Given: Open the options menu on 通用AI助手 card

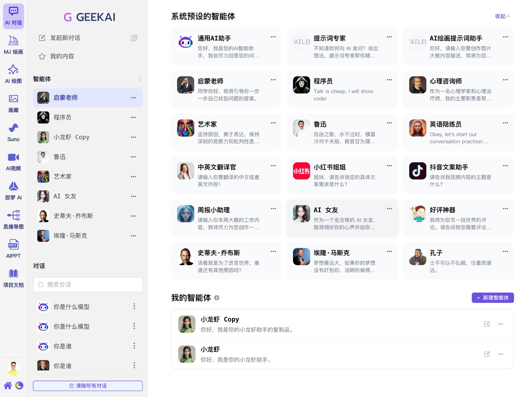Looking at the screenshot, I should coord(273,37).
